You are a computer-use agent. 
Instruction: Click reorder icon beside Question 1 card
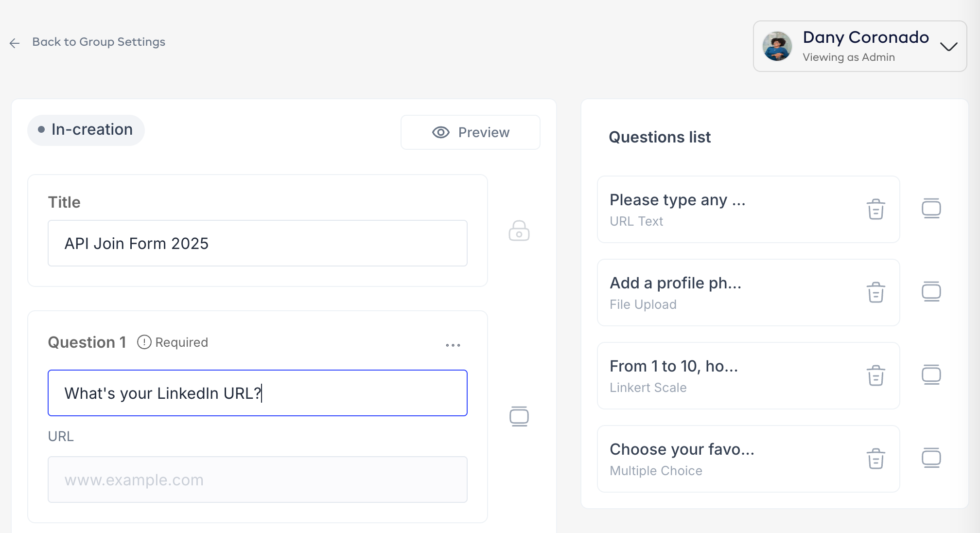(x=519, y=416)
